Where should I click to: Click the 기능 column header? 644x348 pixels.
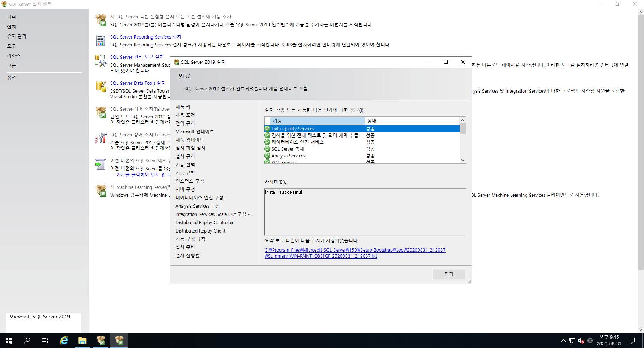[317, 121]
